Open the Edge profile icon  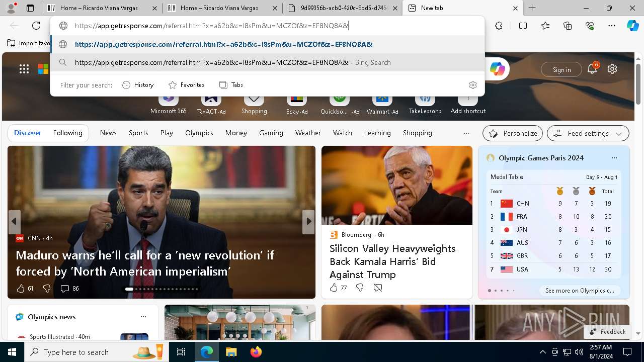pyautogui.click(x=11, y=8)
